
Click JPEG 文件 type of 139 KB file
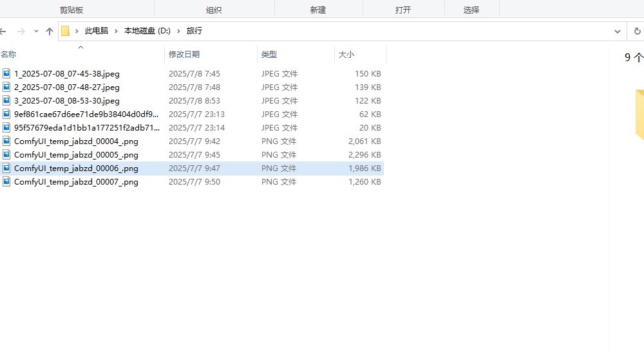point(279,87)
